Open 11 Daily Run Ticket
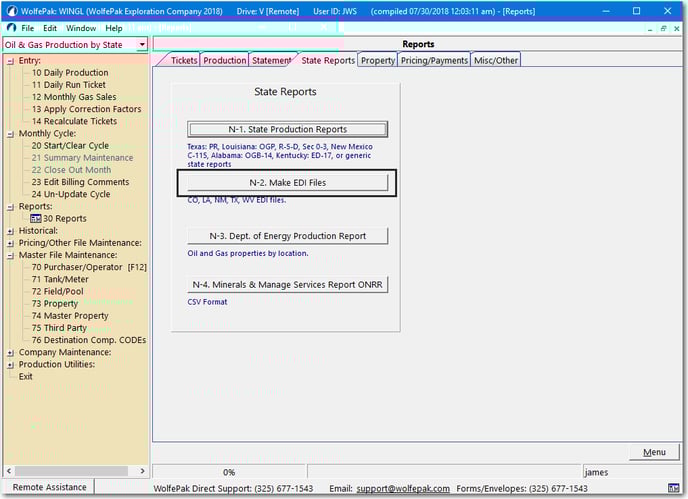 (68, 85)
